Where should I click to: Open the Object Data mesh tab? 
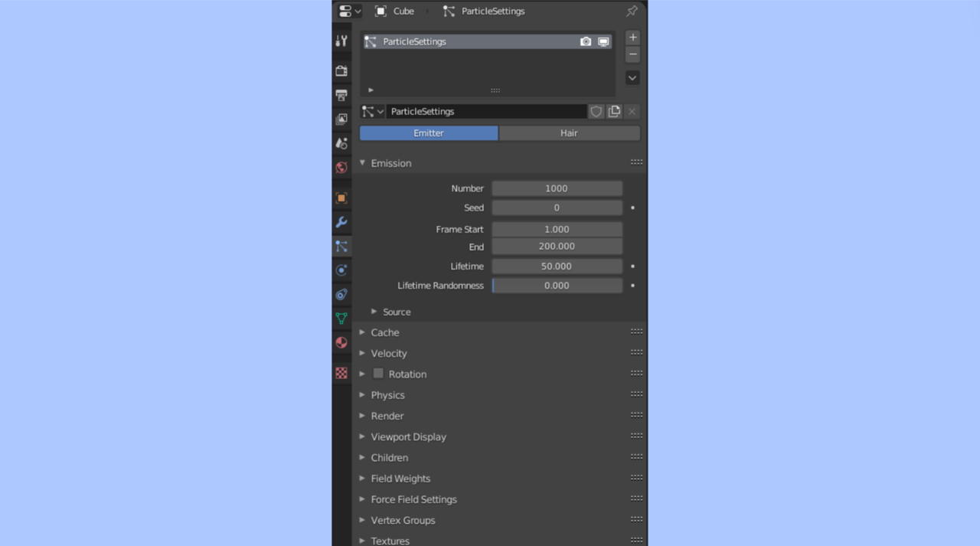(x=341, y=319)
